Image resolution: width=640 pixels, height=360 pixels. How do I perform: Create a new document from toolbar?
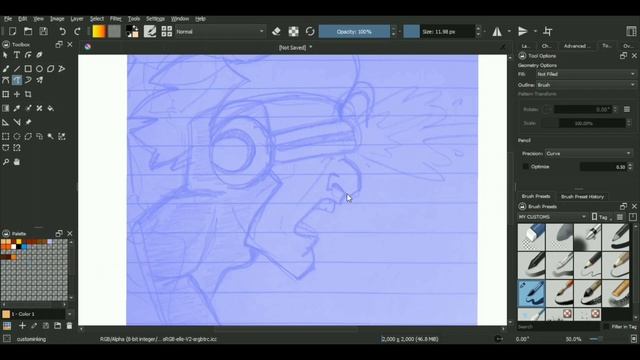pyautogui.click(x=12, y=31)
